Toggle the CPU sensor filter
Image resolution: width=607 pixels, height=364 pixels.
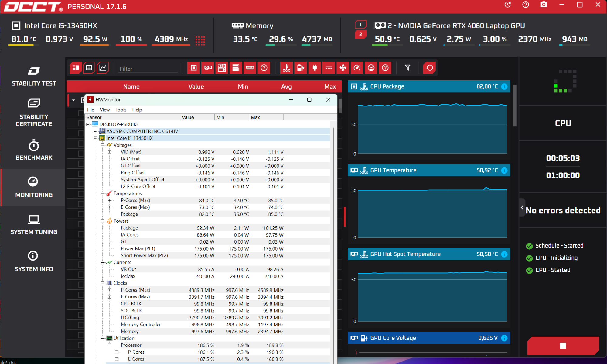(x=193, y=68)
